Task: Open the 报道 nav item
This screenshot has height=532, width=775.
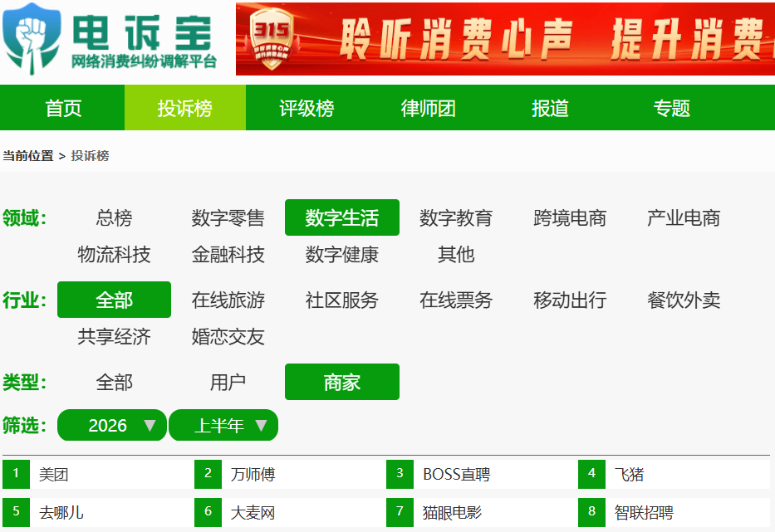Action: [550, 108]
